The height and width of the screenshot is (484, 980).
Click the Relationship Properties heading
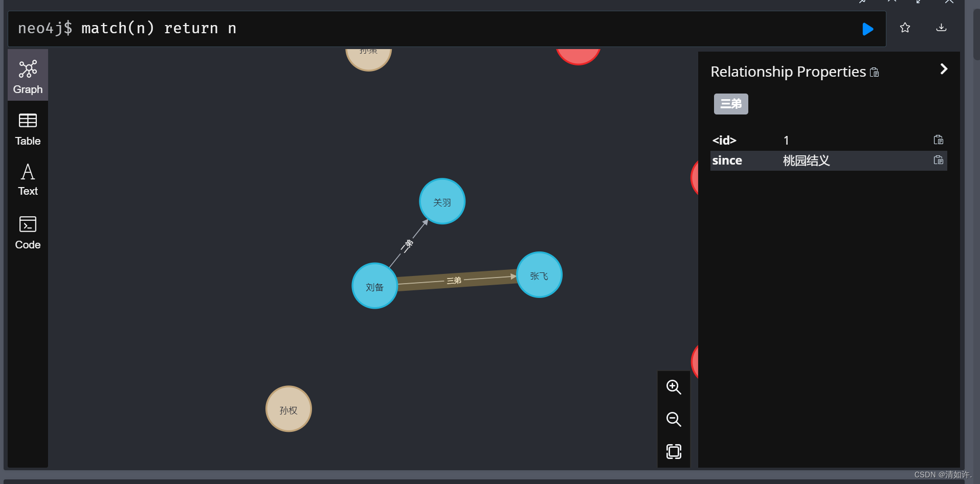788,72
